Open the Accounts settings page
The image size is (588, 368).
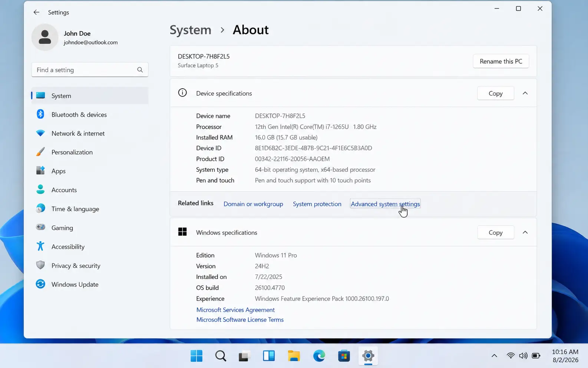pyautogui.click(x=90, y=190)
